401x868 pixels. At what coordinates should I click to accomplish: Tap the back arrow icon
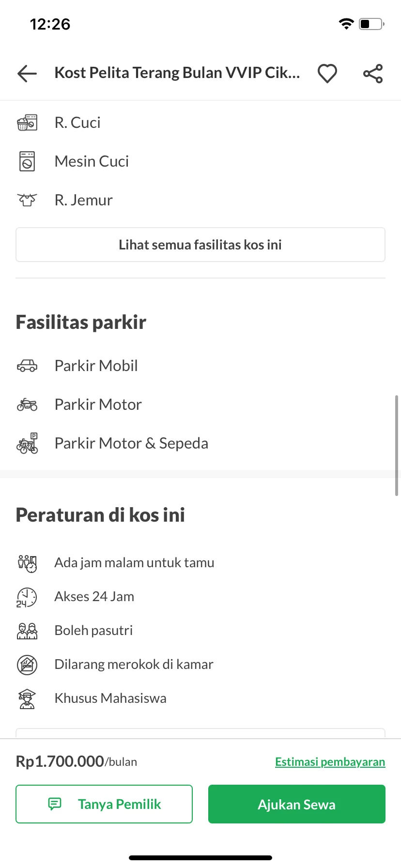coord(27,73)
